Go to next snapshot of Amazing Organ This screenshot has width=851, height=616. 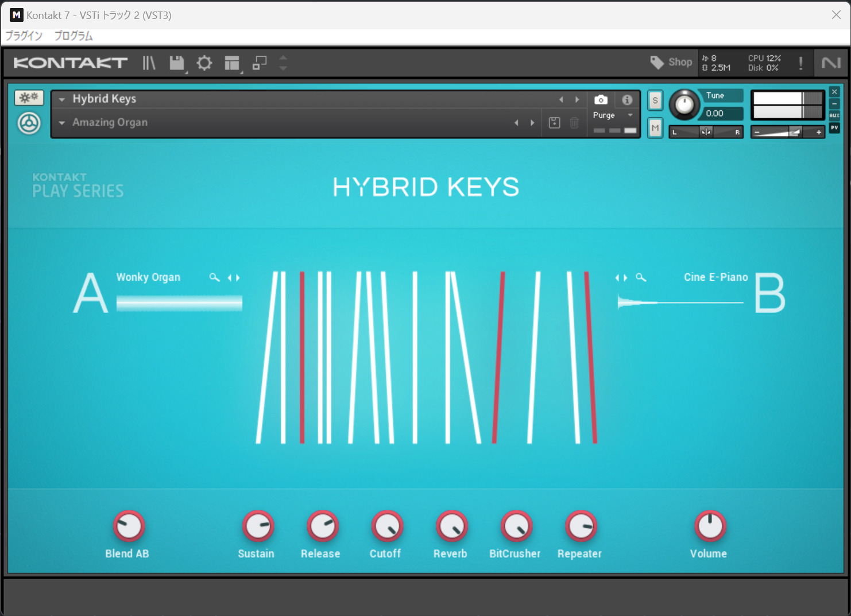(x=532, y=122)
